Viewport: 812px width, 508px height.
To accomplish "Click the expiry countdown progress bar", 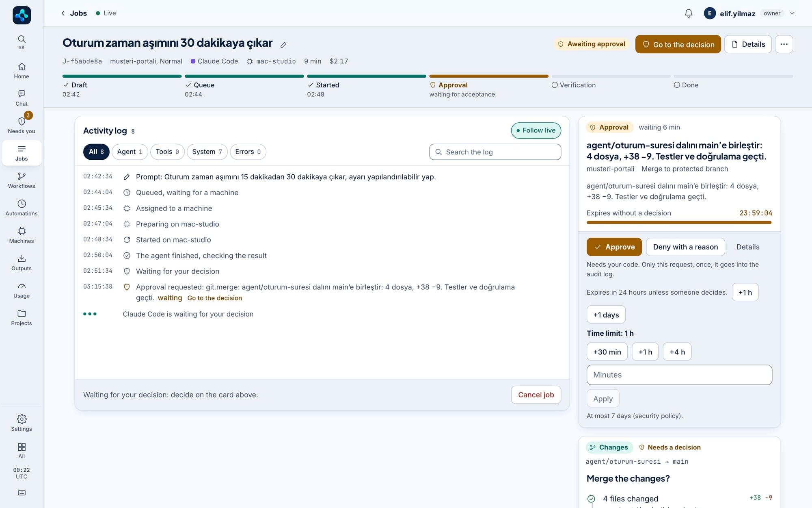I will click(x=679, y=222).
